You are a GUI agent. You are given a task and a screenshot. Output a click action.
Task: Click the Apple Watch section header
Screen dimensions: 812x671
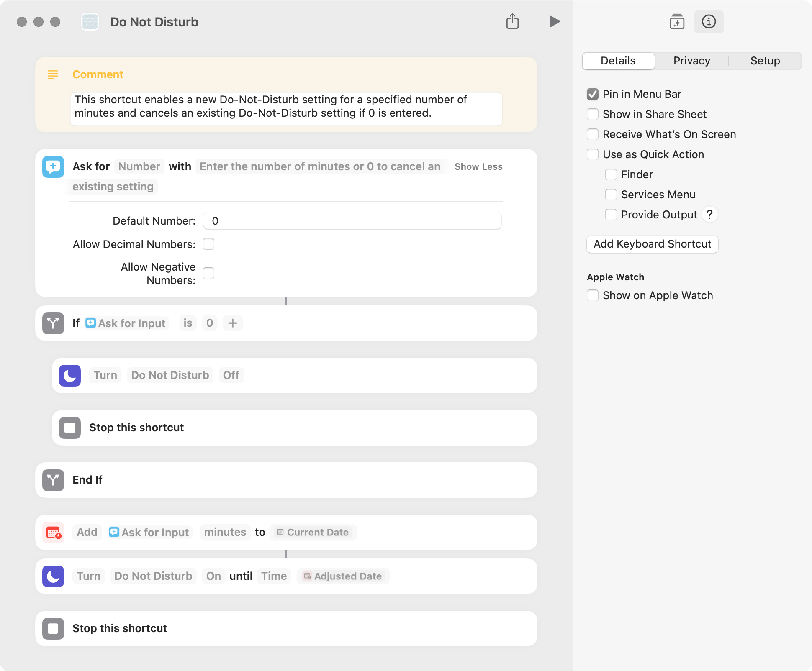point(615,277)
